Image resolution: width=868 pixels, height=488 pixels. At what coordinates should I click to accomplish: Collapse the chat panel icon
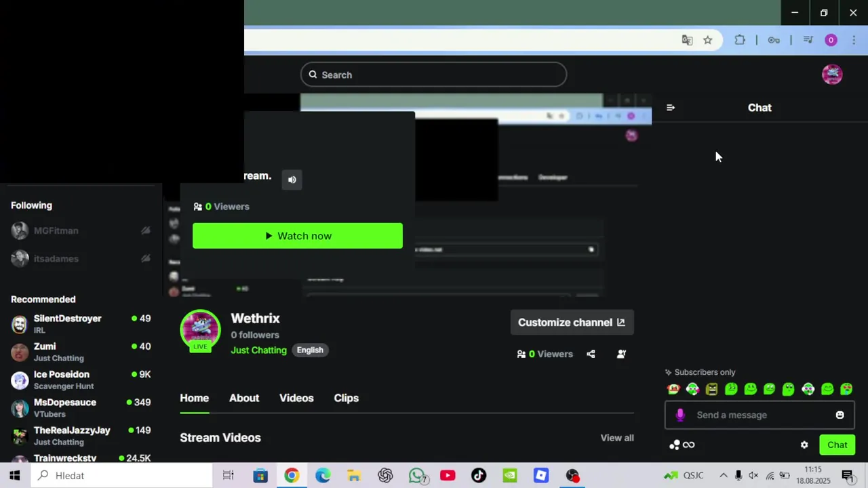pyautogui.click(x=671, y=108)
